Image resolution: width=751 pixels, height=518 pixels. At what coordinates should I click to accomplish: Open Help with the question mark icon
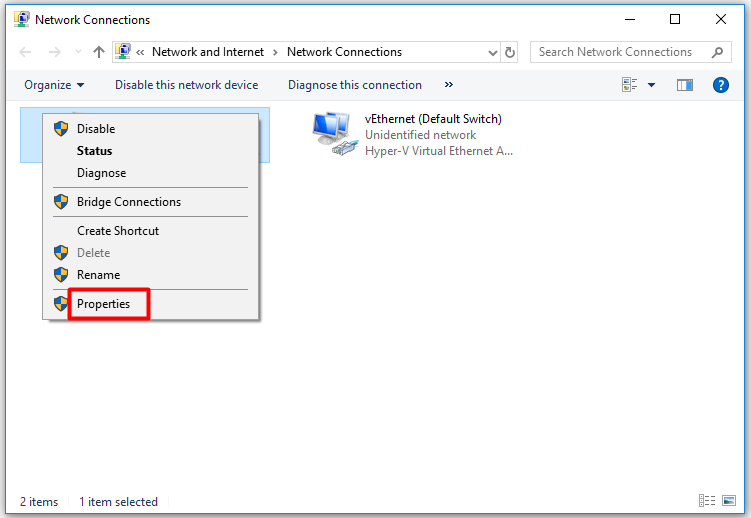tap(721, 85)
